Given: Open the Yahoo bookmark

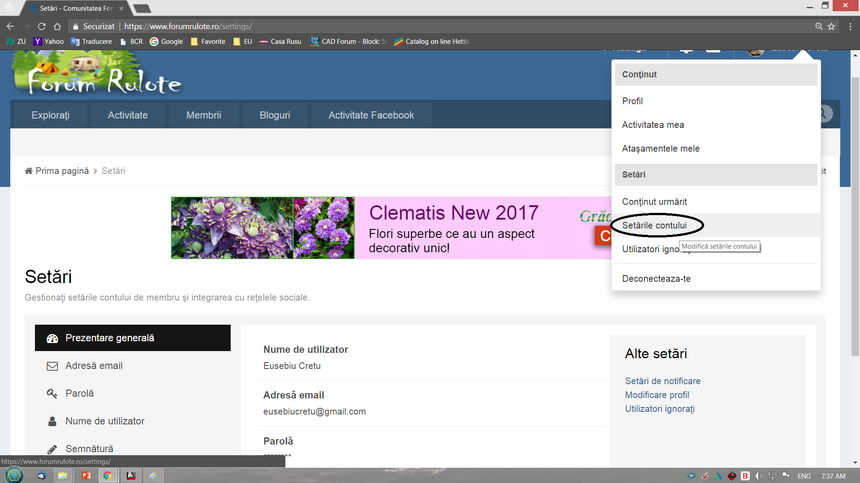Looking at the screenshot, I should (50, 41).
